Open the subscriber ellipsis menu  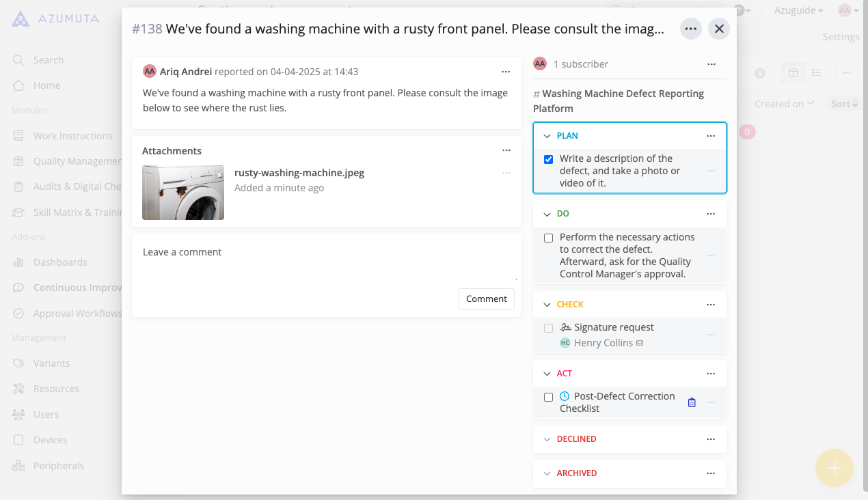point(711,64)
